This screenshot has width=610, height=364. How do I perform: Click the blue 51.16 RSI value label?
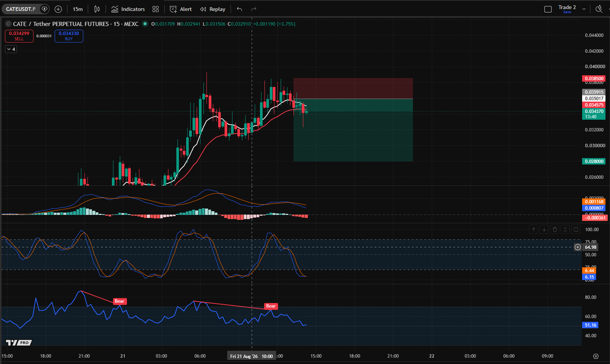(590, 325)
